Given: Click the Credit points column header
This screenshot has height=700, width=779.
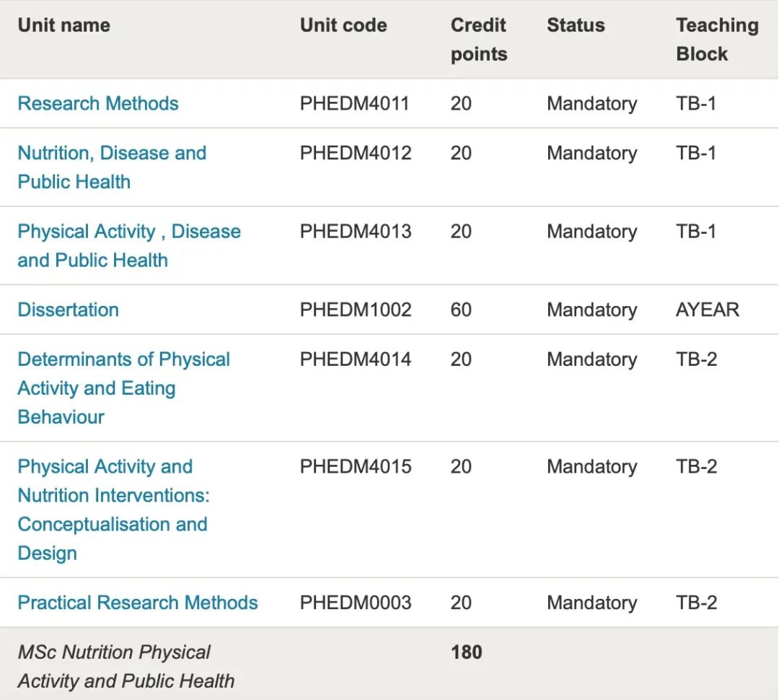Looking at the screenshot, I should tap(479, 40).
